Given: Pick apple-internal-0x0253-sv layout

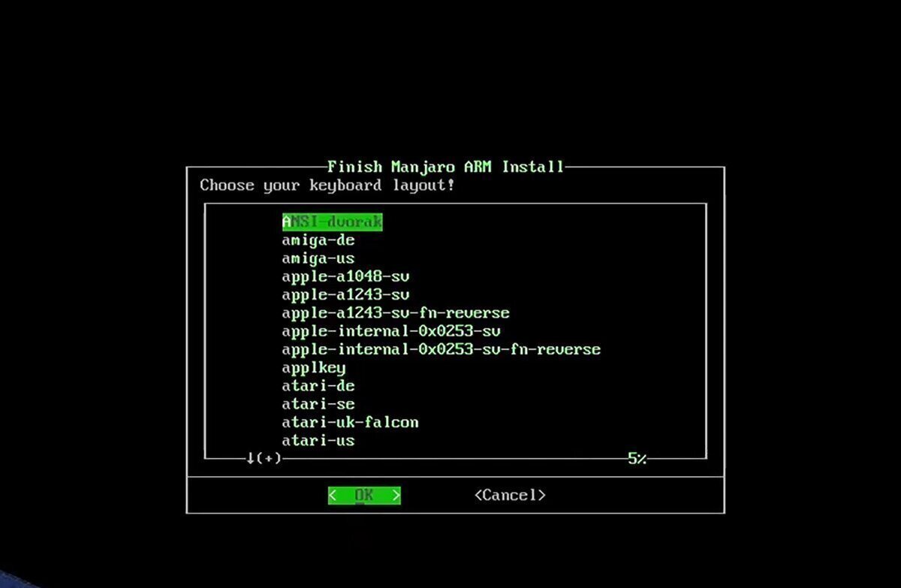Looking at the screenshot, I should [391, 331].
